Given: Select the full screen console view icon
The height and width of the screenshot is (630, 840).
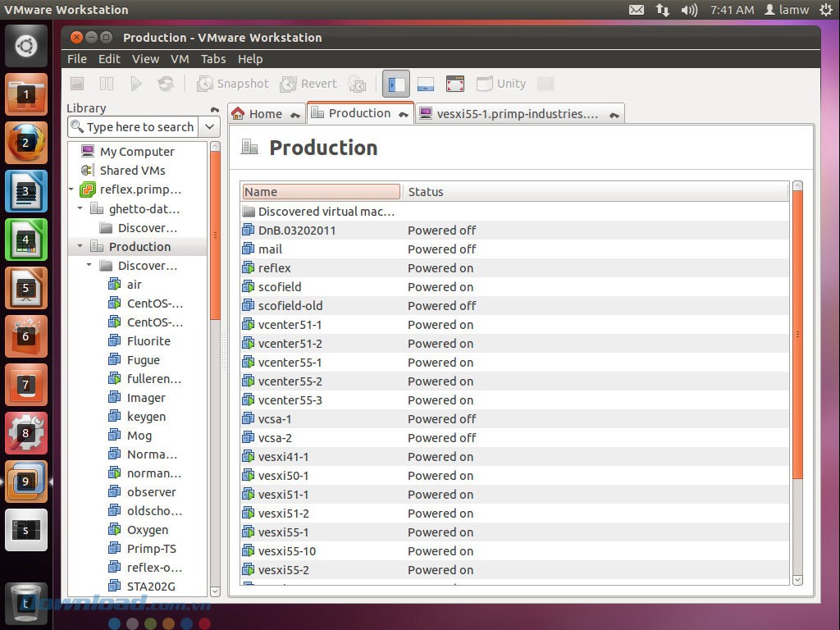Looking at the screenshot, I should (455, 83).
